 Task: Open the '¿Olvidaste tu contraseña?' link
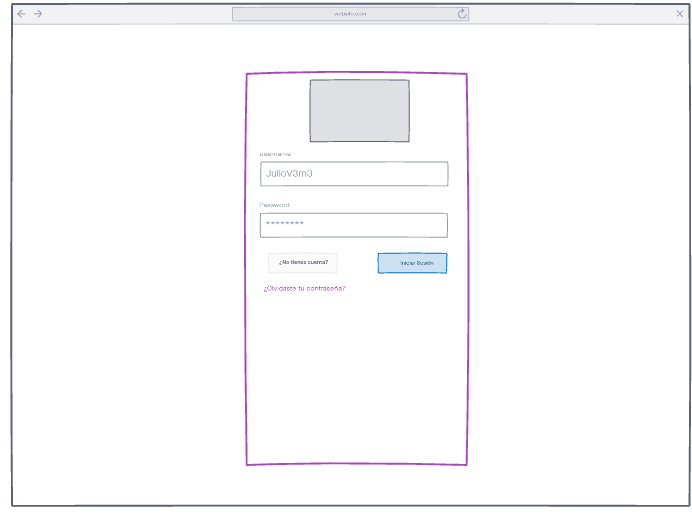(305, 288)
